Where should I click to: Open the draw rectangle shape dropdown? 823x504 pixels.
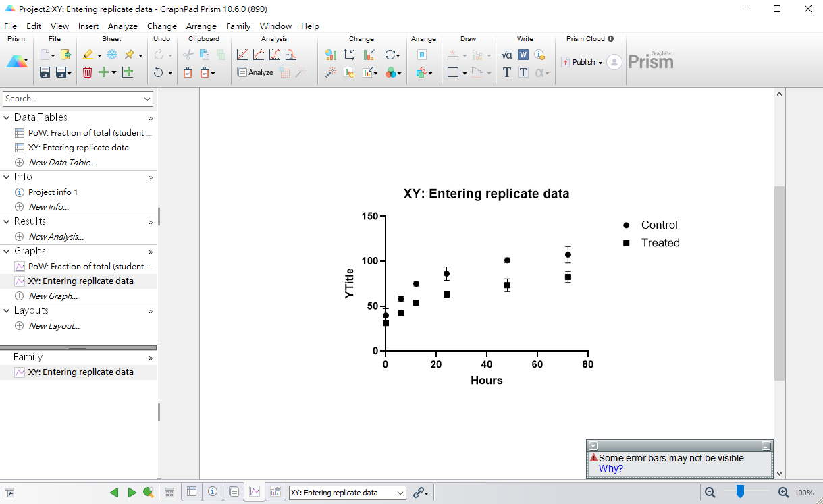click(464, 73)
